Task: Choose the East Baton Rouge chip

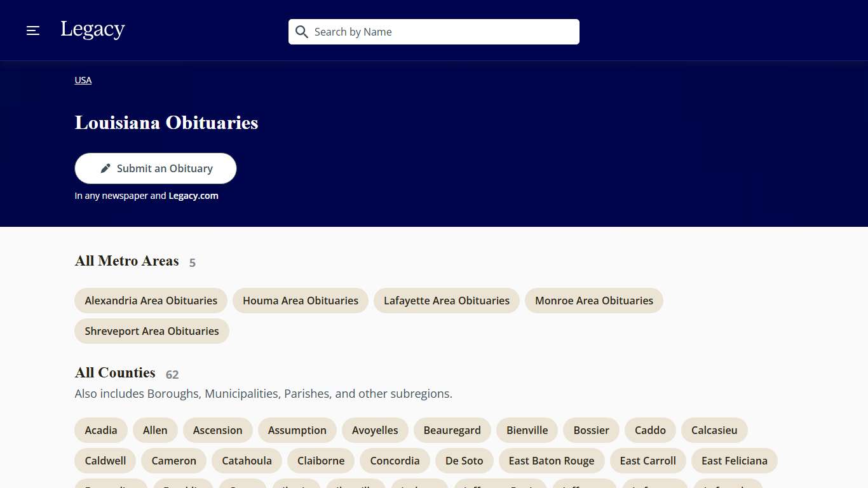Action: (552, 461)
